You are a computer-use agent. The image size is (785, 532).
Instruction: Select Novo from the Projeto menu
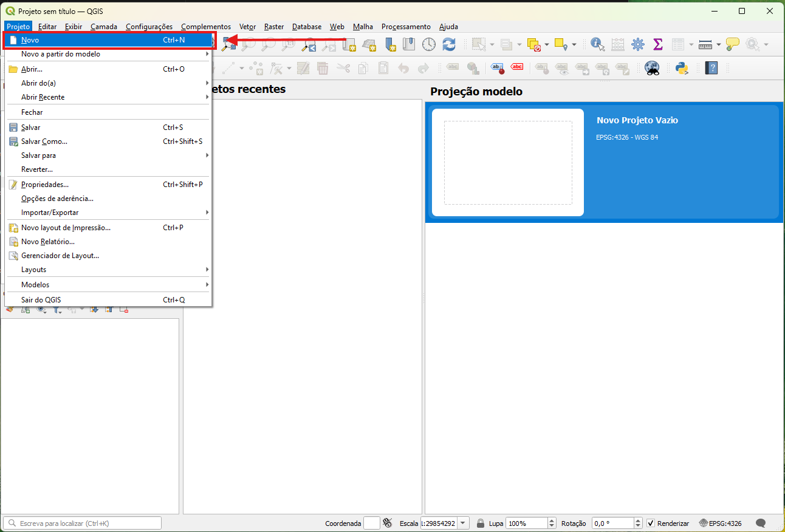(108, 40)
